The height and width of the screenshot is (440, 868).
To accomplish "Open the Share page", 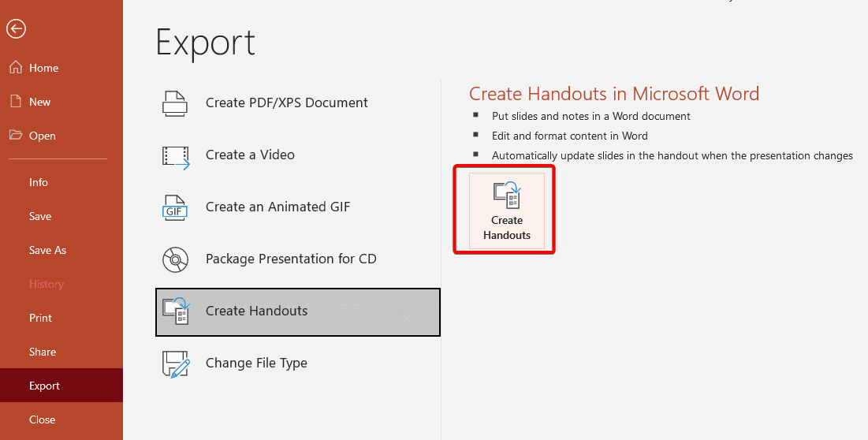I will [x=42, y=352].
